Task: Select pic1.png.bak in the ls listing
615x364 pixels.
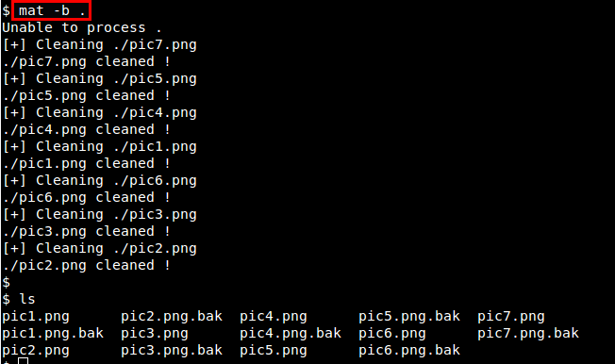Action: coord(53,334)
